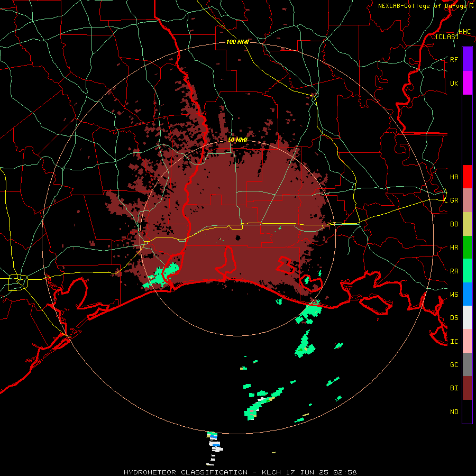This screenshot has width=476, height=476.
Task: Click the '02:58' time stamp
Action: (345, 472)
